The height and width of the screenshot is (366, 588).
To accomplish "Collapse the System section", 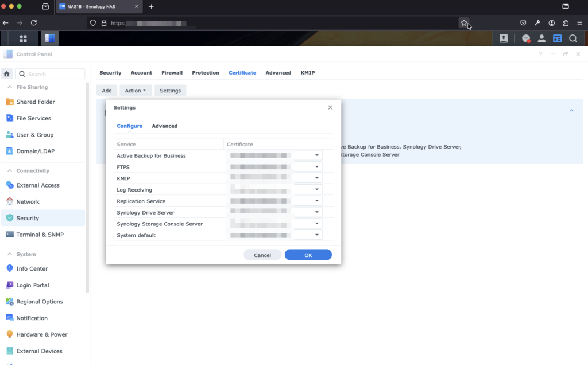I will coord(10,254).
